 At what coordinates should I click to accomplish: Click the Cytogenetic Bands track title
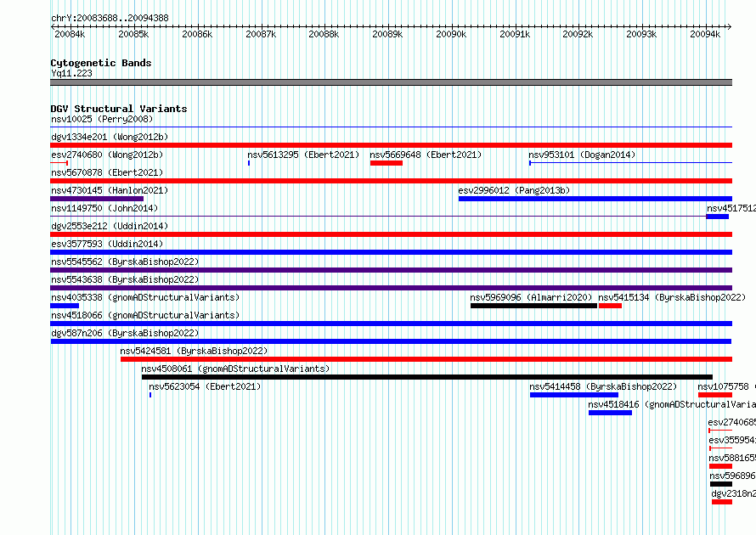(x=101, y=63)
